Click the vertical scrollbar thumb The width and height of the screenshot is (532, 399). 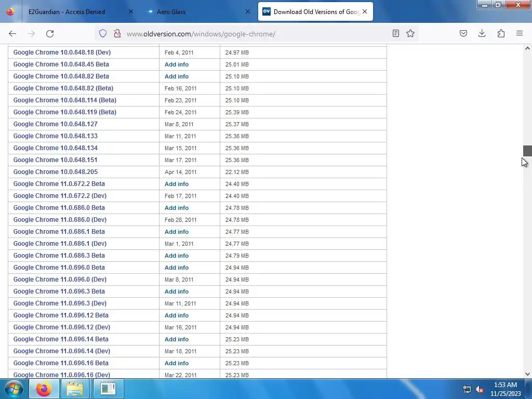click(527, 151)
